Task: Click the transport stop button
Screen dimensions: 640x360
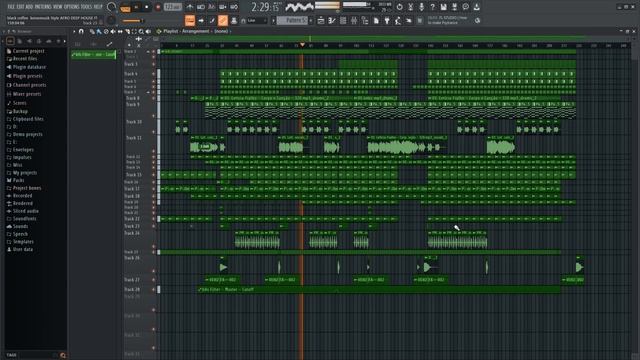Action: tap(147, 7)
